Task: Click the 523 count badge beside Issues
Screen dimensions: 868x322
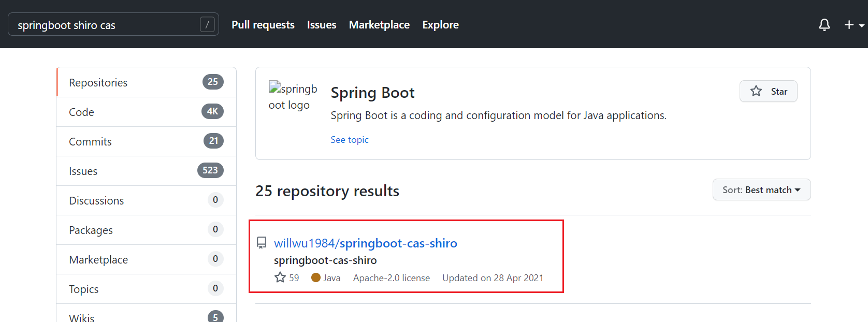Action: click(210, 170)
